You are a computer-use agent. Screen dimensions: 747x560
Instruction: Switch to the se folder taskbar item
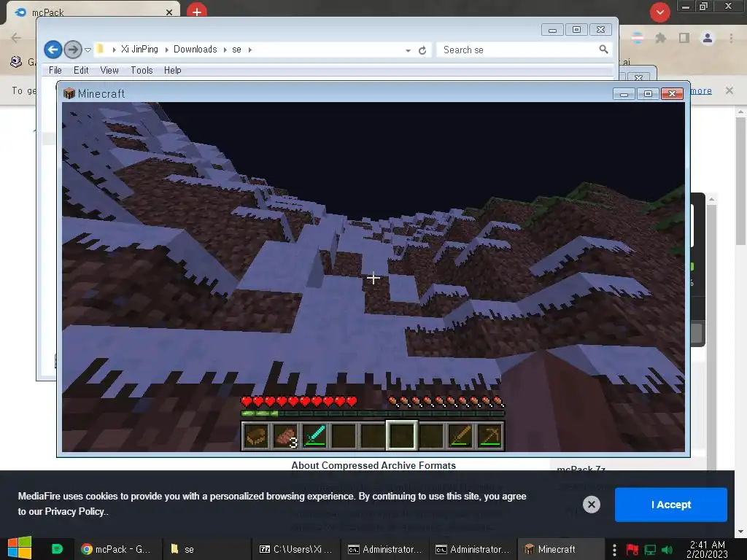point(206,549)
